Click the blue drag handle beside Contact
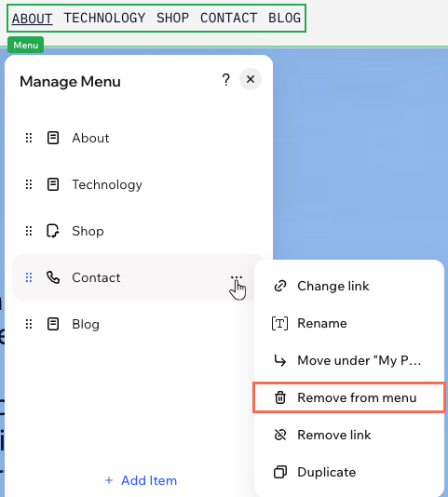The height and width of the screenshot is (497, 448). (29, 277)
